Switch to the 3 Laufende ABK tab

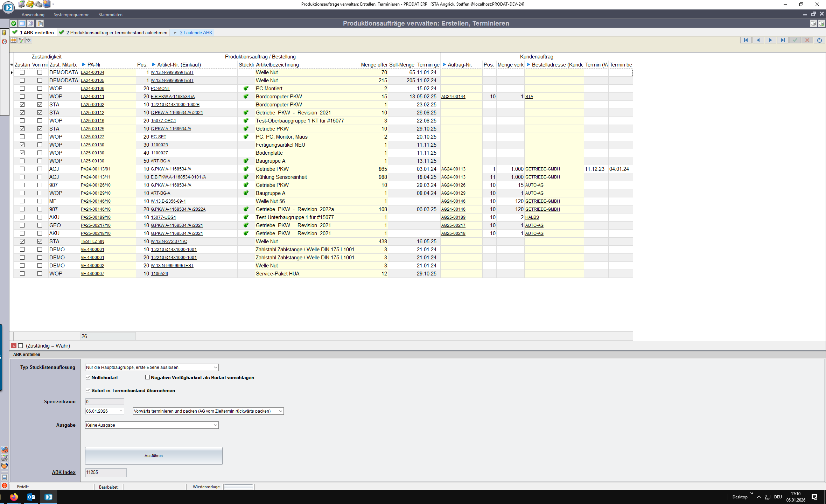point(196,33)
